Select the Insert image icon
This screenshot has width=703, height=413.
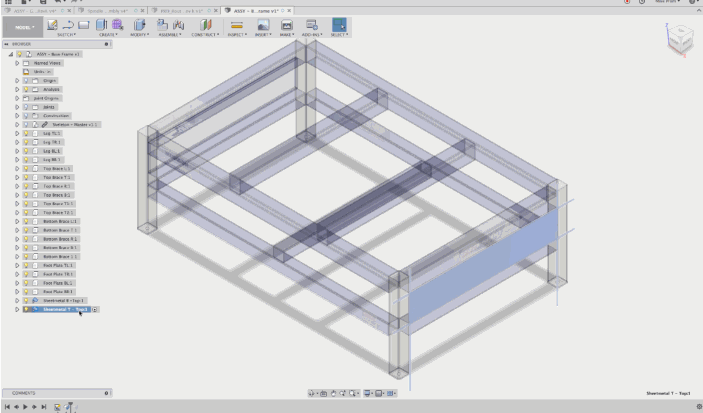(263, 25)
